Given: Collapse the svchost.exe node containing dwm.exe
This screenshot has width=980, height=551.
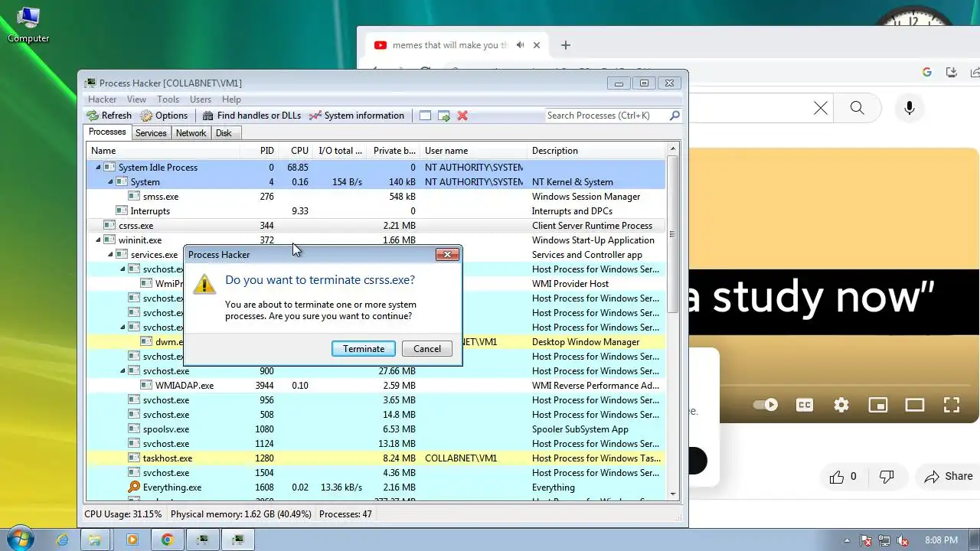Looking at the screenshot, I should pos(122,328).
